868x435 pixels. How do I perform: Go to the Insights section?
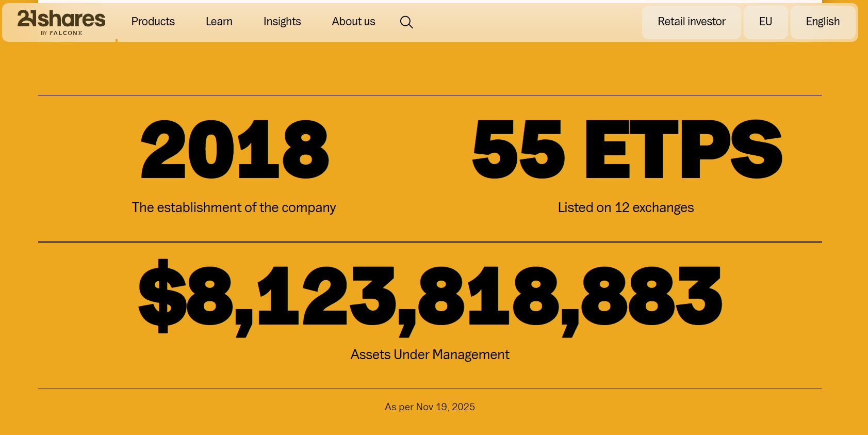(x=282, y=22)
